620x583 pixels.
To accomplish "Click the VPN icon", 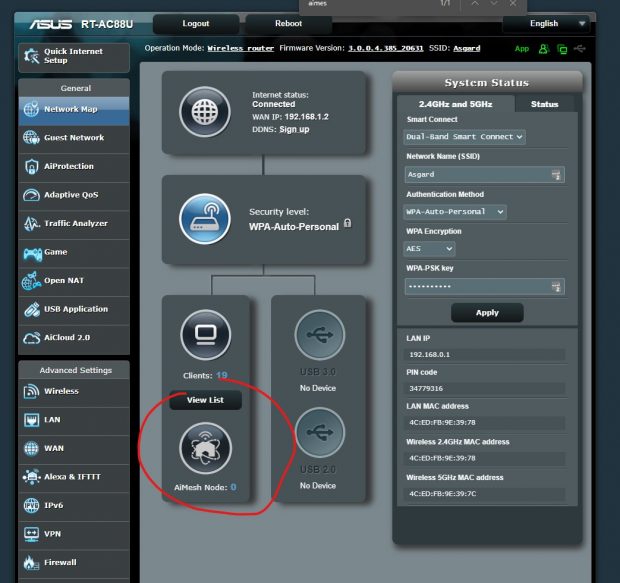I will pyautogui.click(x=31, y=534).
